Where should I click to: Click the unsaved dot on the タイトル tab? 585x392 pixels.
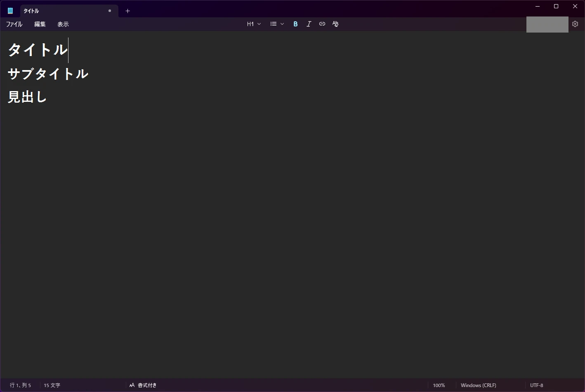tap(110, 11)
